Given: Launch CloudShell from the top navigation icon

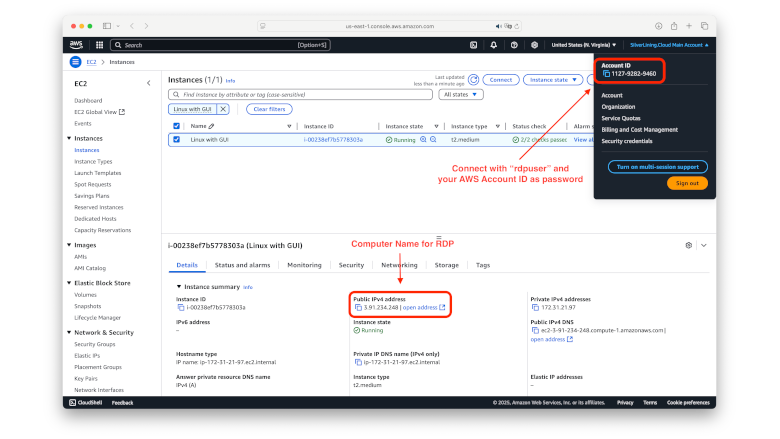Looking at the screenshot, I should (x=474, y=45).
